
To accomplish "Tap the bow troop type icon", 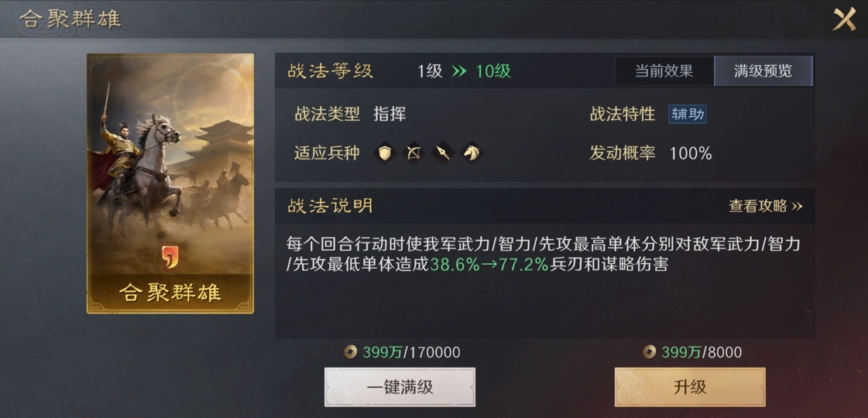I will [413, 152].
